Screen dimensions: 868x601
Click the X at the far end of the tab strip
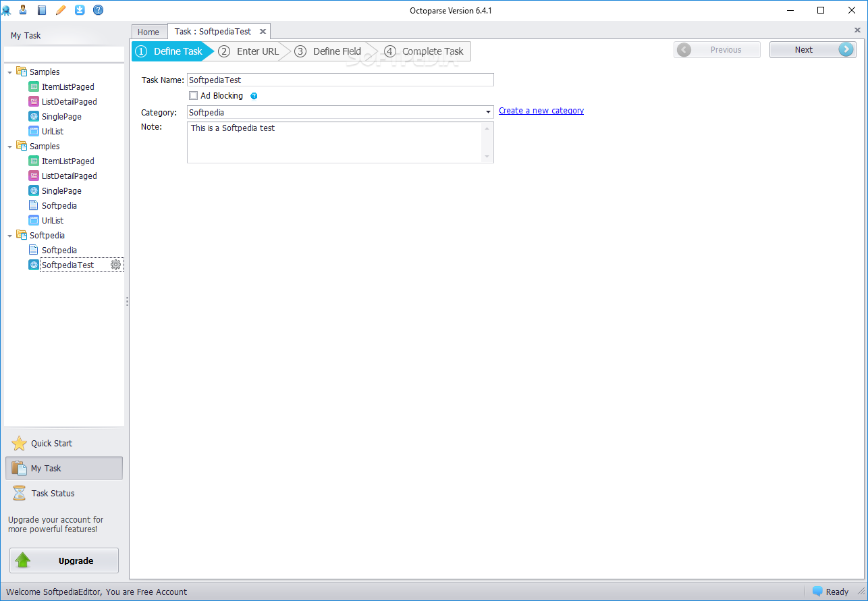tap(858, 30)
